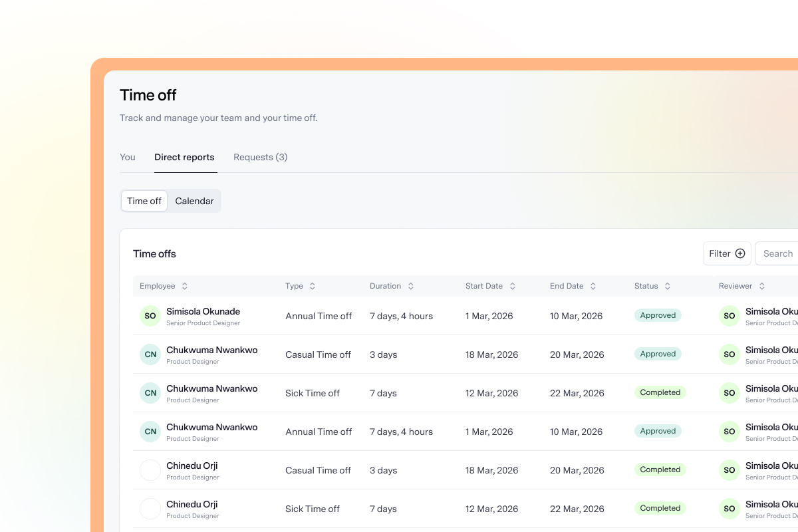This screenshot has width=798, height=532.
Task: Click 22 Mar, 2026 in Chukwuma's Sick row
Action: pos(577,393)
